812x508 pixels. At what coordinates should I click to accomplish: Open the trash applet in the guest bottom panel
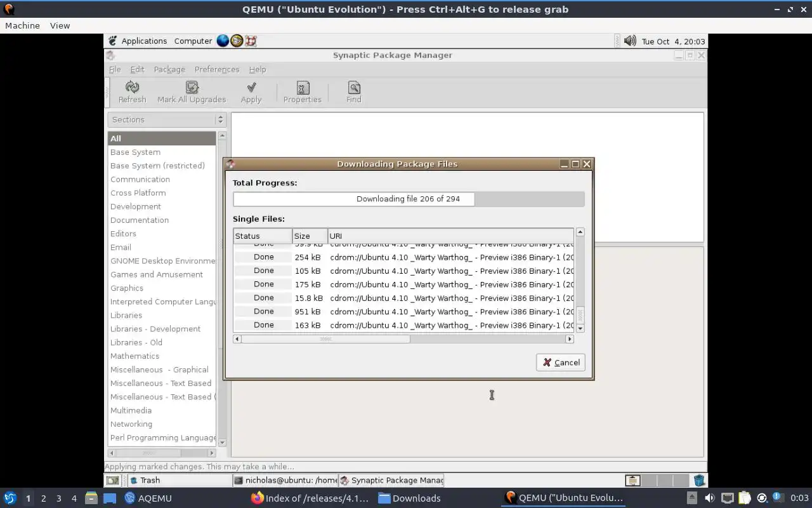tap(699, 481)
